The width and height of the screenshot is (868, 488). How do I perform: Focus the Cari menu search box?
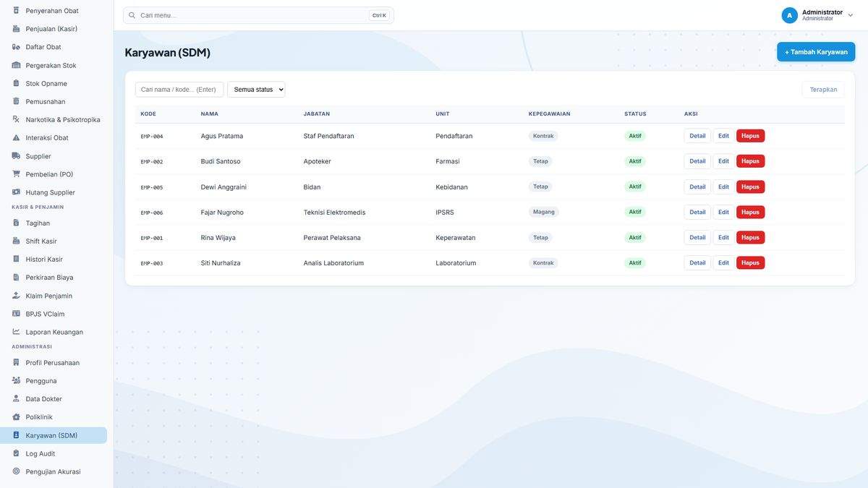pyautogui.click(x=258, y=15)
